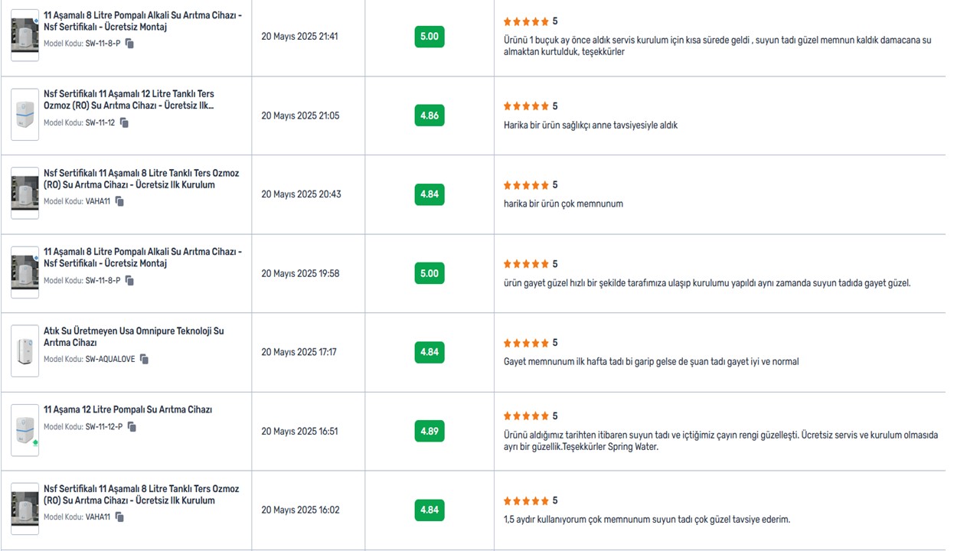Select the 5.00 badge for the 19:58 review

tap(430, 273)
